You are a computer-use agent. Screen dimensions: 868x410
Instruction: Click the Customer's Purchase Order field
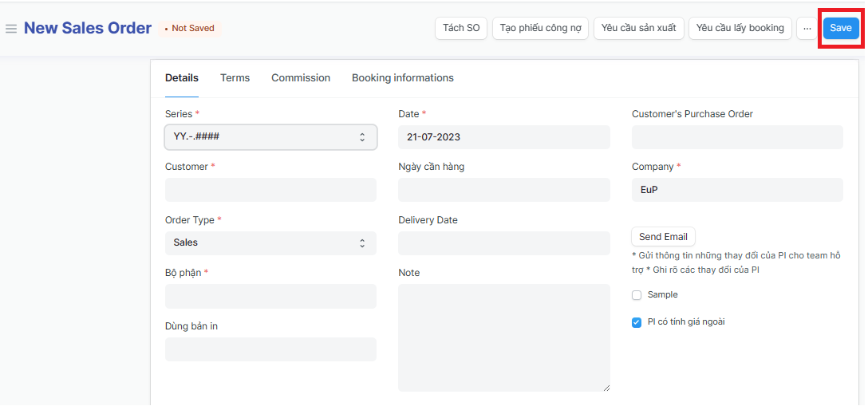tap(736, 137)
